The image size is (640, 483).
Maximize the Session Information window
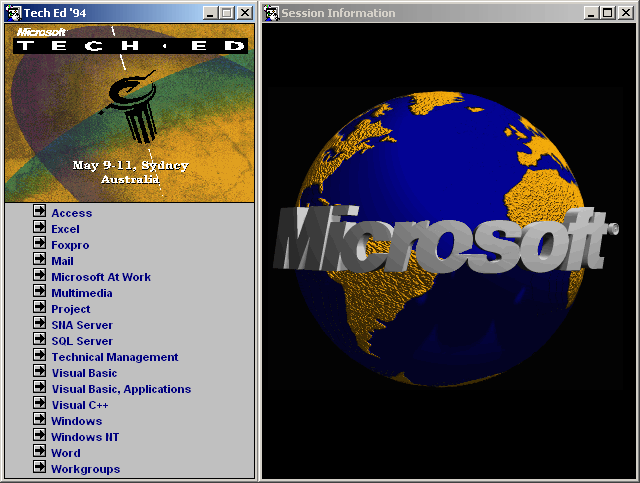608,13
